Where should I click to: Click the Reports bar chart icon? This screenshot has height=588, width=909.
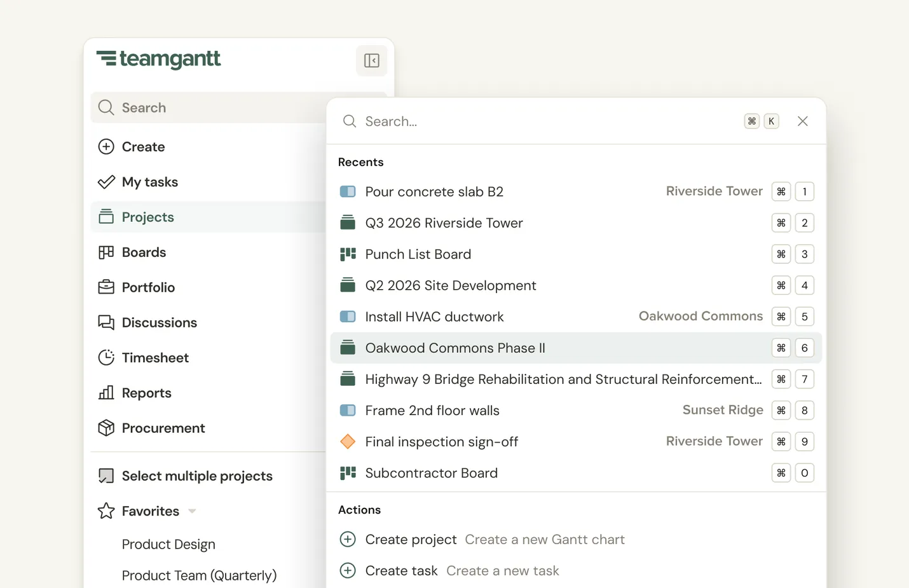(x=106, y=393)
